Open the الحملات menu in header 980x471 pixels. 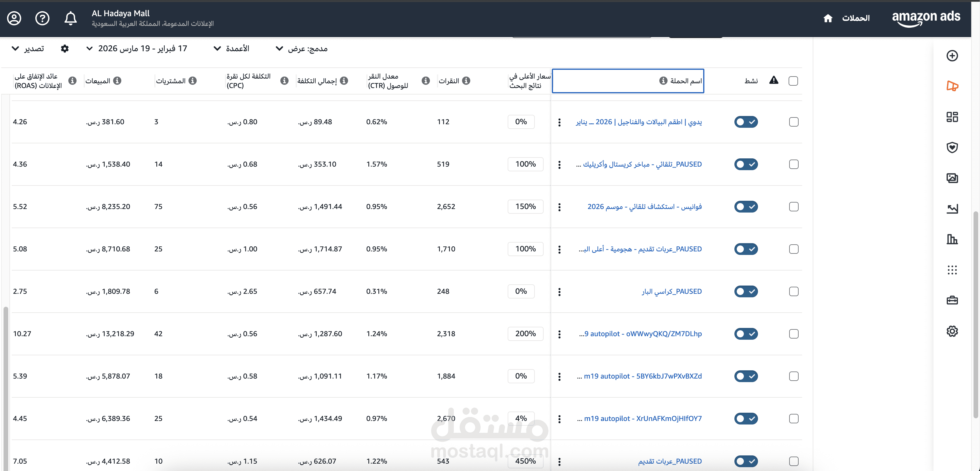(x=856, y=18)
